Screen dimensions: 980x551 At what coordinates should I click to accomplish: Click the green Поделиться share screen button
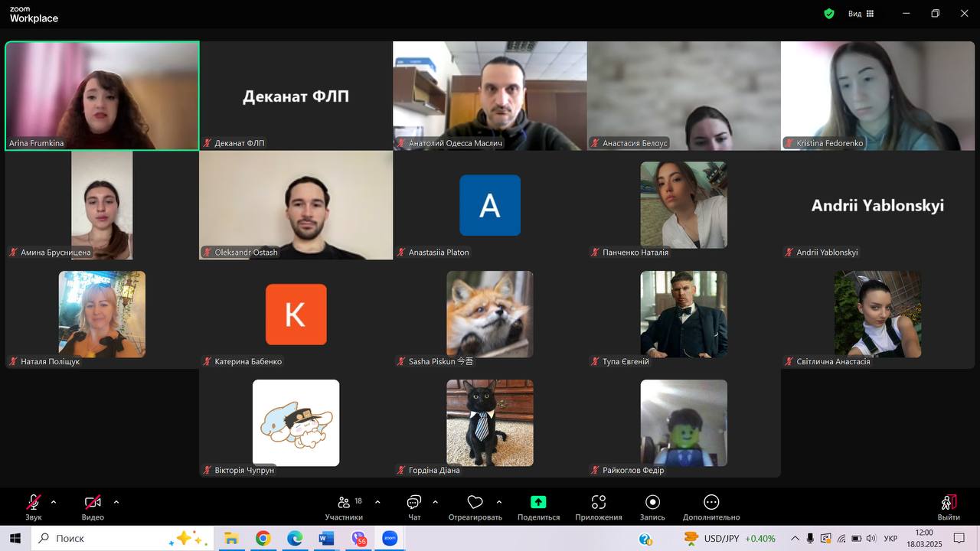[x=538, y=507]
